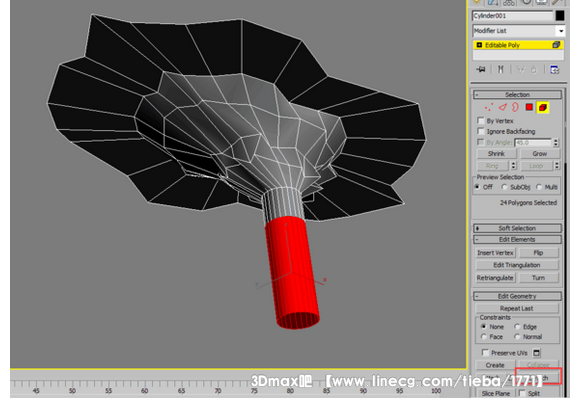
Task: Click the Retriangulate button
Action: coord(495,278)
